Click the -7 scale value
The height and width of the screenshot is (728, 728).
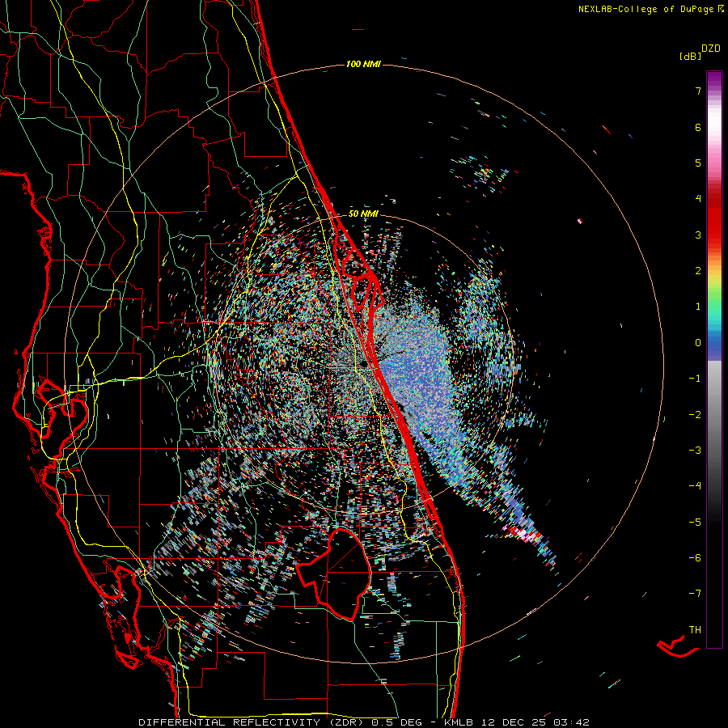coord(695,594)
